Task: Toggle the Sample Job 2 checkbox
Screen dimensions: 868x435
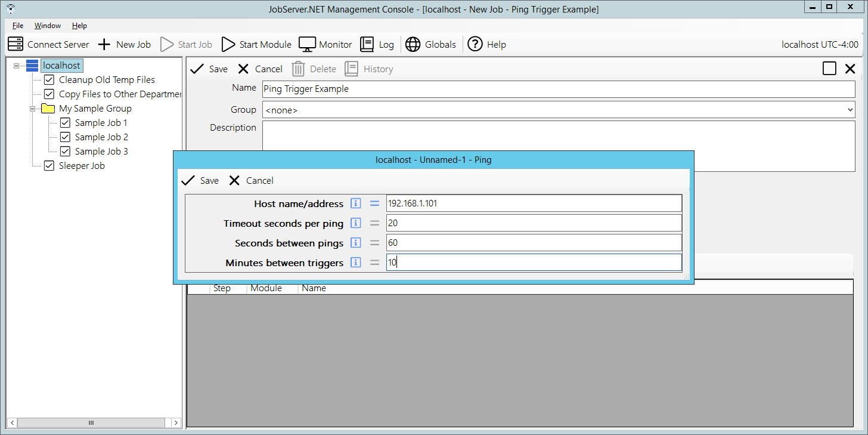Action: 66,137
